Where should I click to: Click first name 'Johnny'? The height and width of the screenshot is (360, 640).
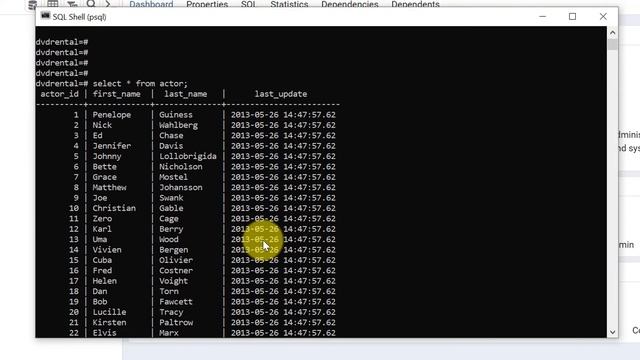coord(107,156)
